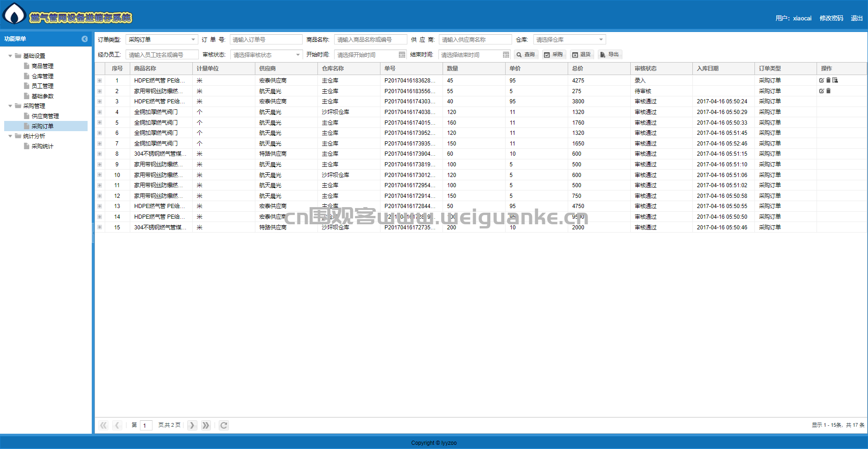Click the submit-for-review icon in row 1
The image size is (868, 449).
tap(835, 81)
